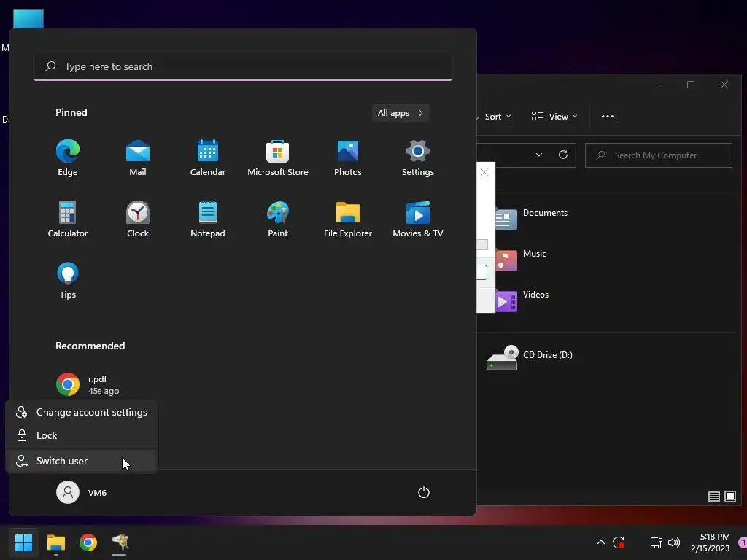Select Change account settings
This screenshot has width=747, height=560.
click(x=82, y=413)
